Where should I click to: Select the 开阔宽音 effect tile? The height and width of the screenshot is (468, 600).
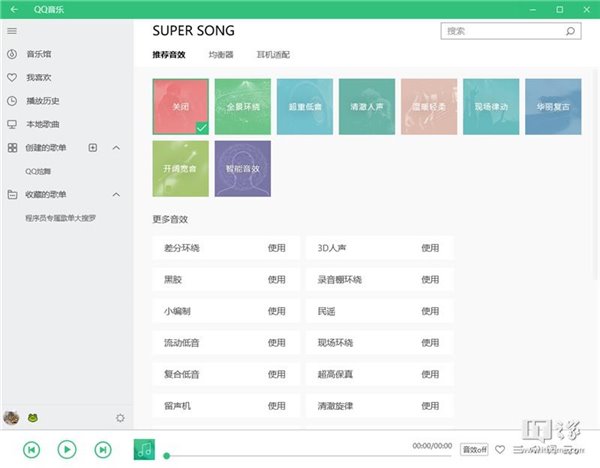181,169
